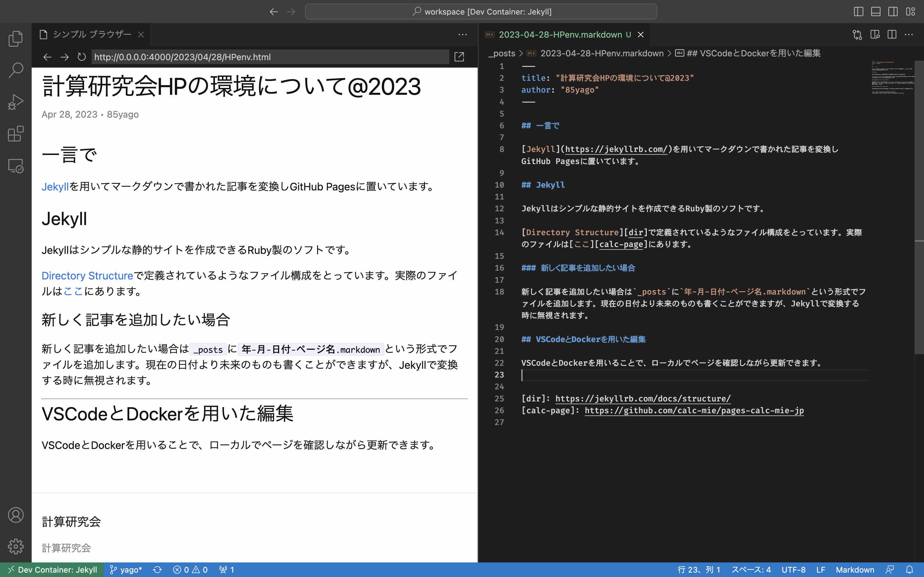Click Dev Container: Jekyll remote indicator

click(x=52, y=570)
